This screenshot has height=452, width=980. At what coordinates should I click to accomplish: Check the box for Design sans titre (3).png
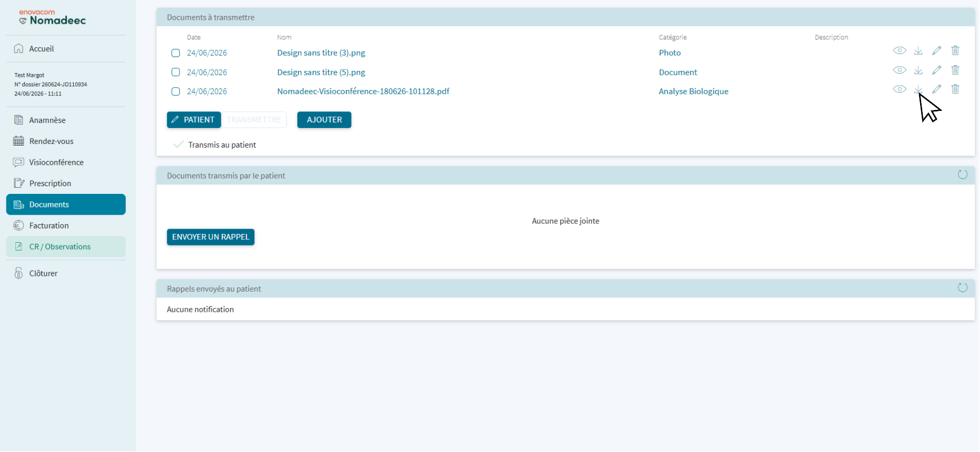coord(176,53)
